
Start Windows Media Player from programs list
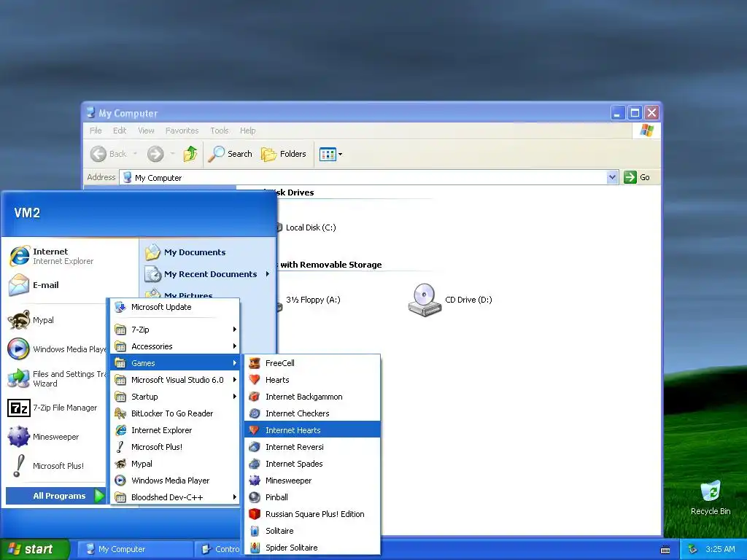point(175,481)
